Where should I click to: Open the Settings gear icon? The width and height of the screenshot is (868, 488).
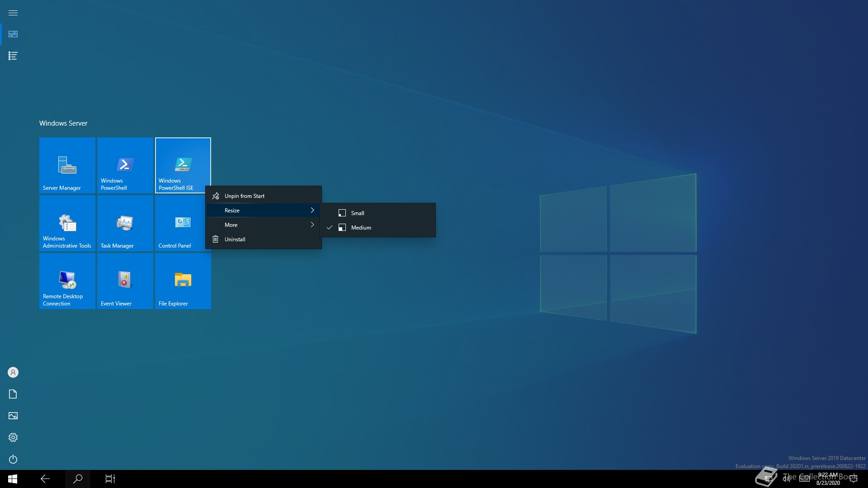coord(13,437)
